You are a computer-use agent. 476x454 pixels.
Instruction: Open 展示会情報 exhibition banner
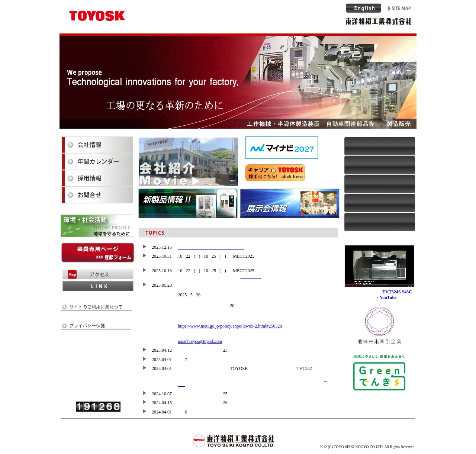coord(289,203)
